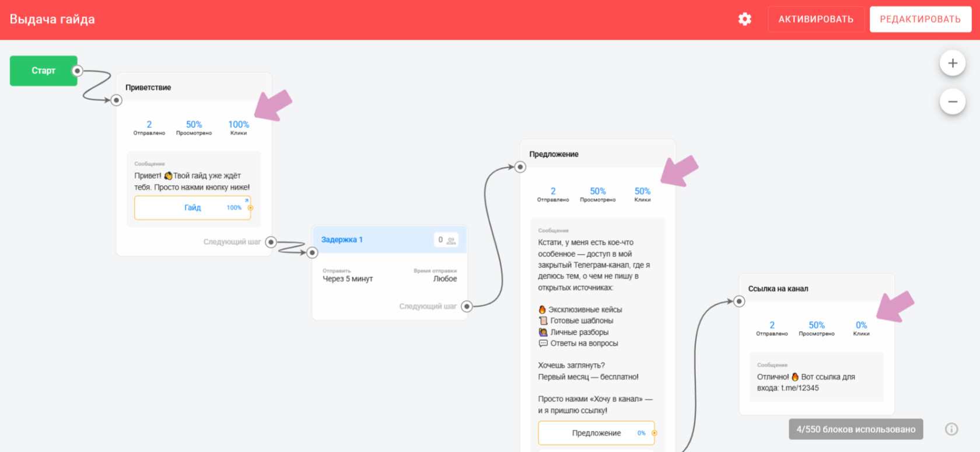The image size is (980, 452).
Task: Click the Любое send time value
Action: [445, 279]
